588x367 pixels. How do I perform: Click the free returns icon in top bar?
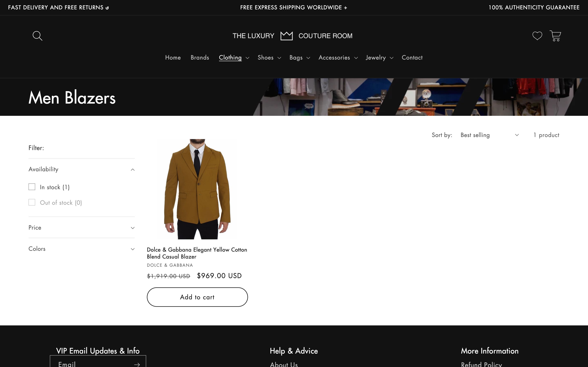tap(107, 8)
